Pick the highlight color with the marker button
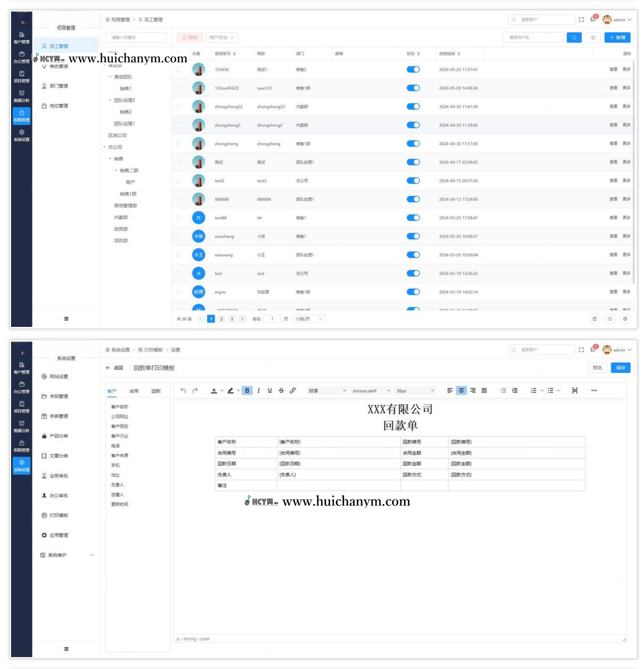Screen dimensions: 644x669 230,390
